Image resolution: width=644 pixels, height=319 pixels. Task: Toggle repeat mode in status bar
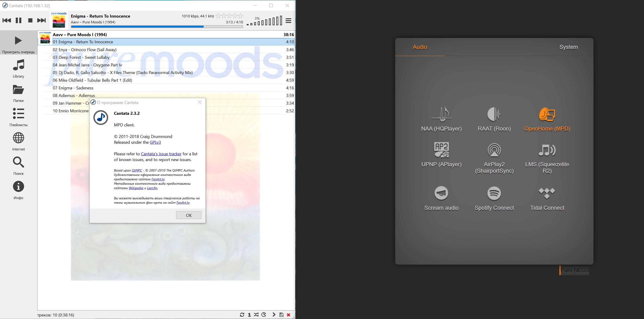pos(242,315)
